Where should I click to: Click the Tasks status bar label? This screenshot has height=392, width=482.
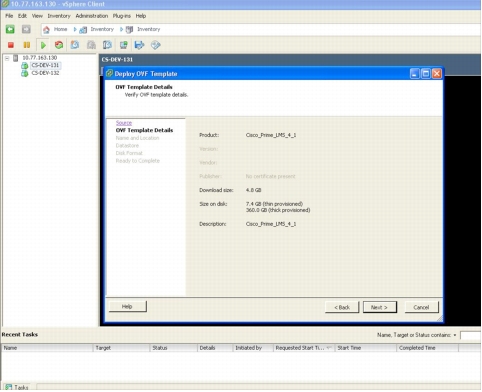[x=21, y=387]
